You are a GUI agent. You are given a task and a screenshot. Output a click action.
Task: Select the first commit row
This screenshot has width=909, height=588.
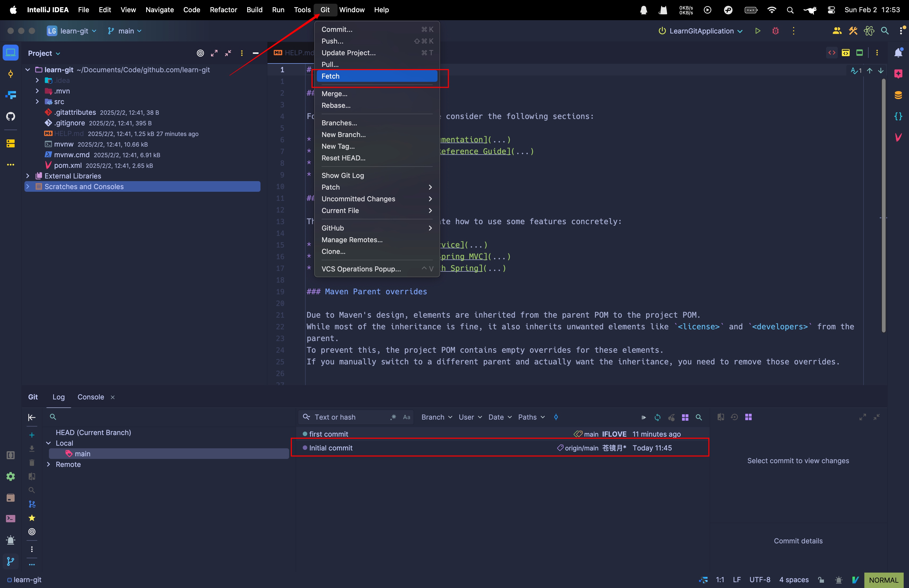[503, 434]
